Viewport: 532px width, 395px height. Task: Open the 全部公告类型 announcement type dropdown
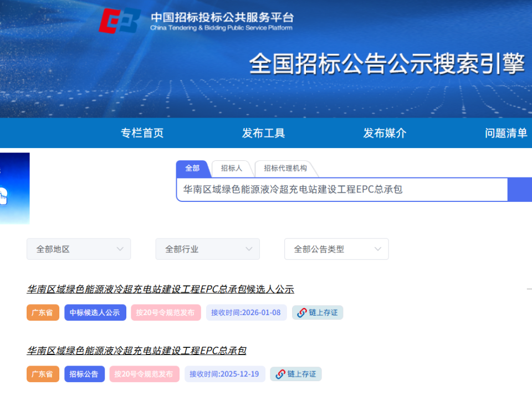(336, 249)
